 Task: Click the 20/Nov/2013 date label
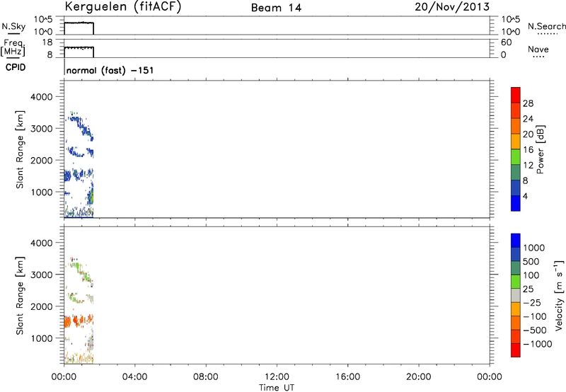tap(452, 7)
